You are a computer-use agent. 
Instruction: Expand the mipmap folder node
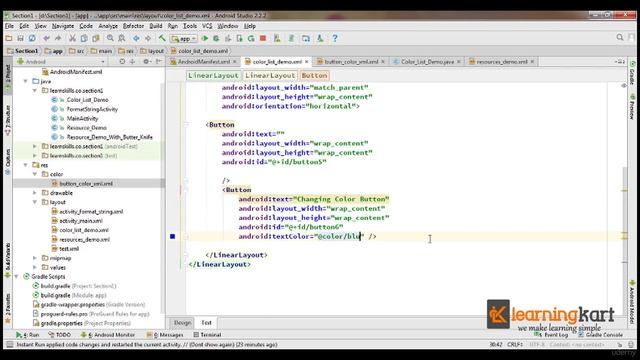[35, 258]
